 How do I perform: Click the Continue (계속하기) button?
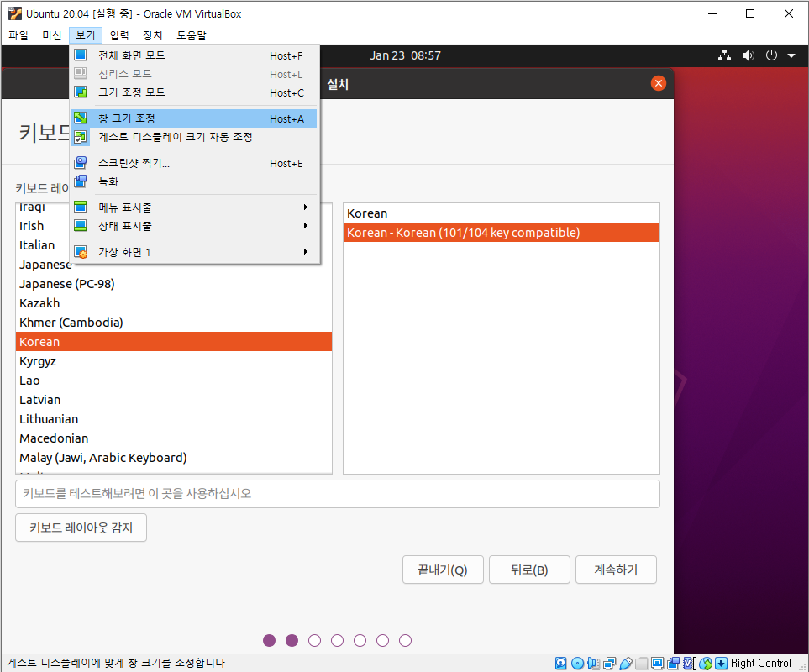tap(616, 570)
